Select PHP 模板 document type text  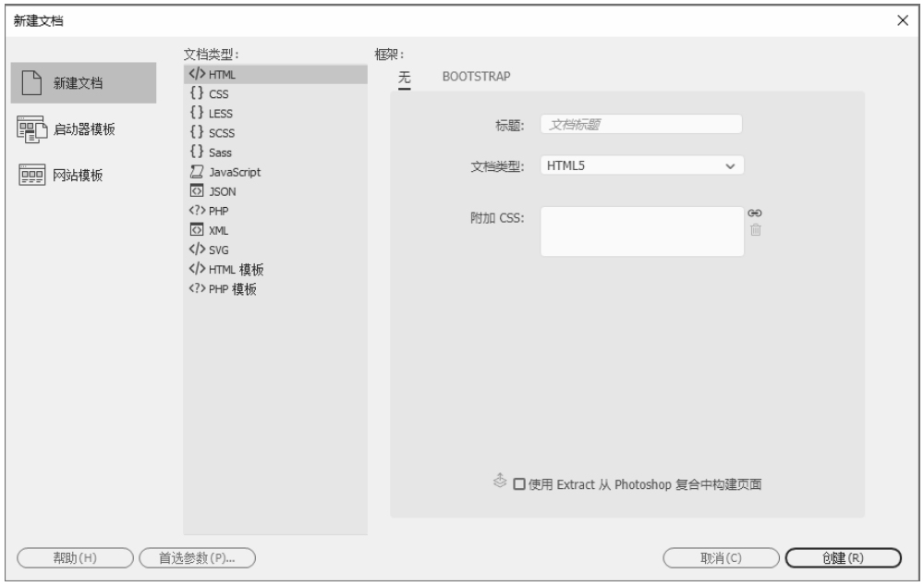tap(233, 289)
